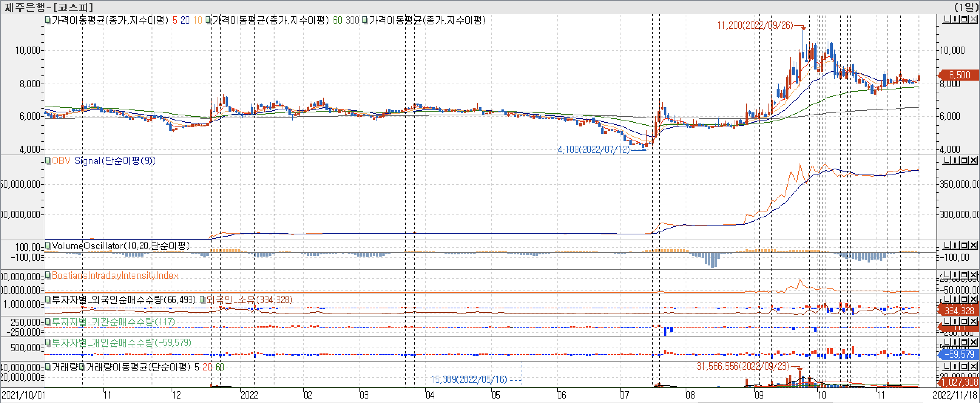Click the vertical-bar icon in the 개인순매수수량 panel
The image size is (980, 403).
[955, 342]
